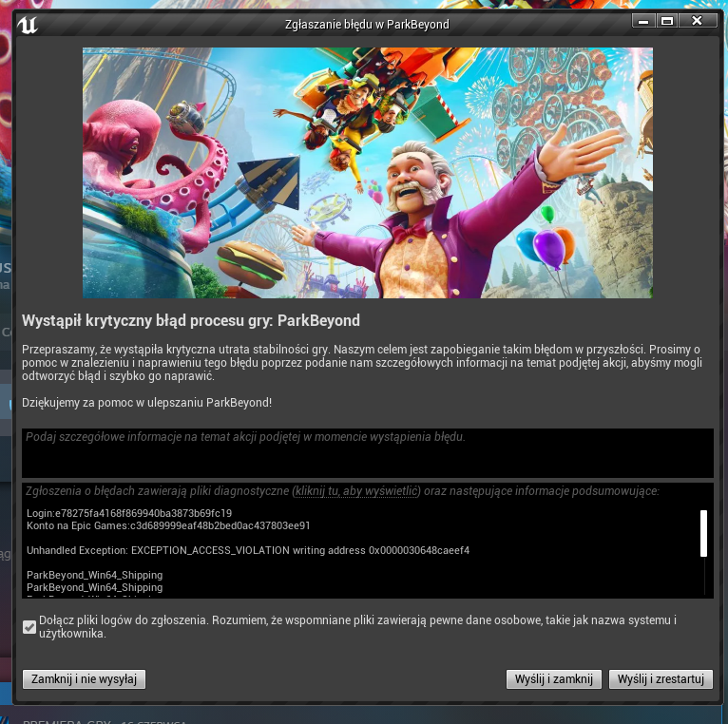Click 'Zamknij i nie wysyłaj' button
Image resolution: width=728 pixels, height=724 pixels.
point(84,679)
